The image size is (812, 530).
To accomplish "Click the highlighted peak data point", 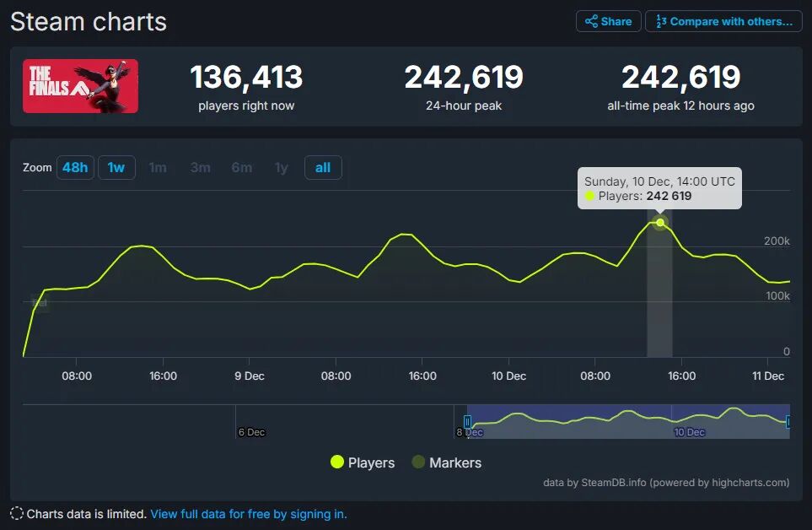I will tap(660, 222).
